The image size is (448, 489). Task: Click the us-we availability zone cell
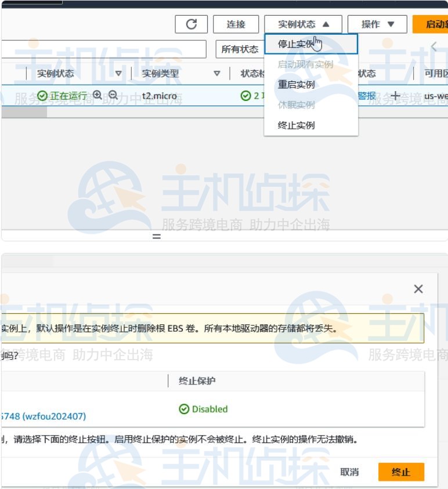(x=436, y=96)
